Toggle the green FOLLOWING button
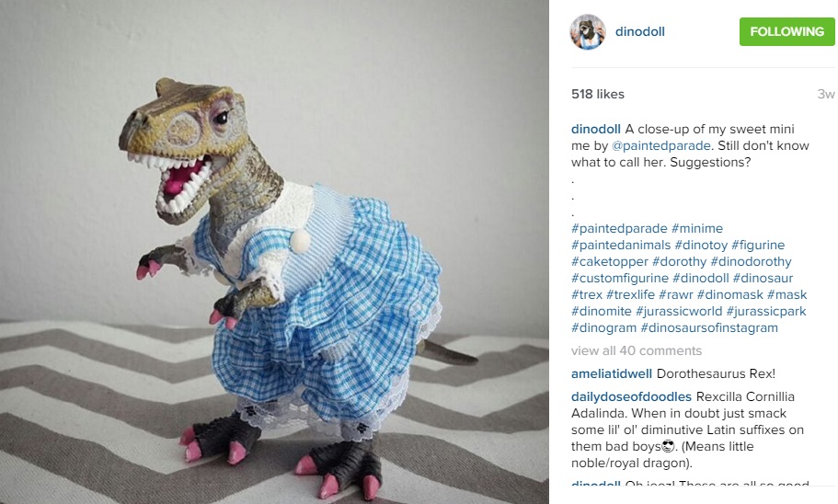Screen dimensions: 838x504 [x=786, y=31]
